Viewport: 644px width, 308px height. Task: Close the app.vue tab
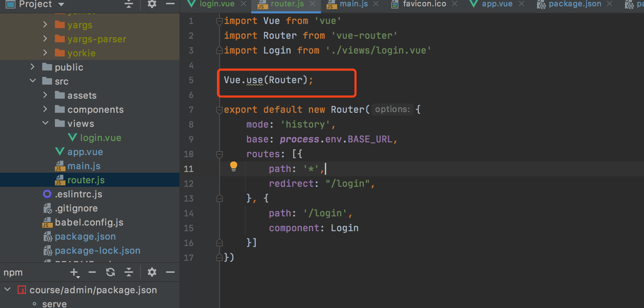tap(522, 4)
